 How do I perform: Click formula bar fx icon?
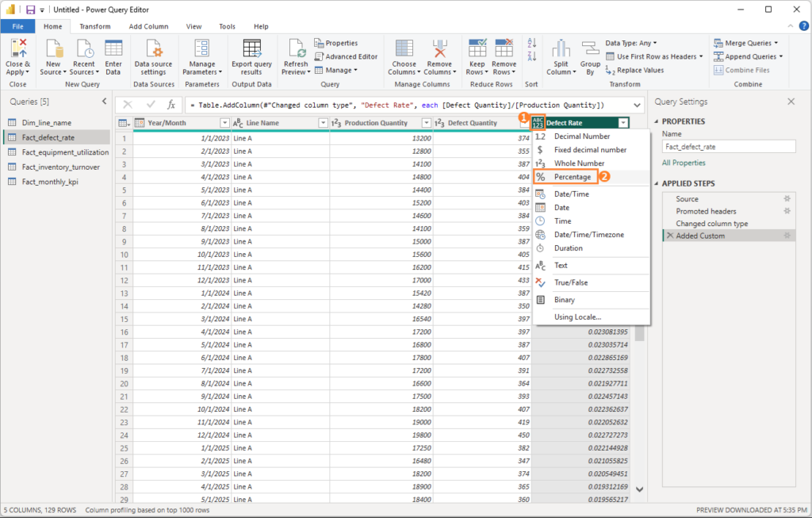pyautogui.click(x=171, y=106)
